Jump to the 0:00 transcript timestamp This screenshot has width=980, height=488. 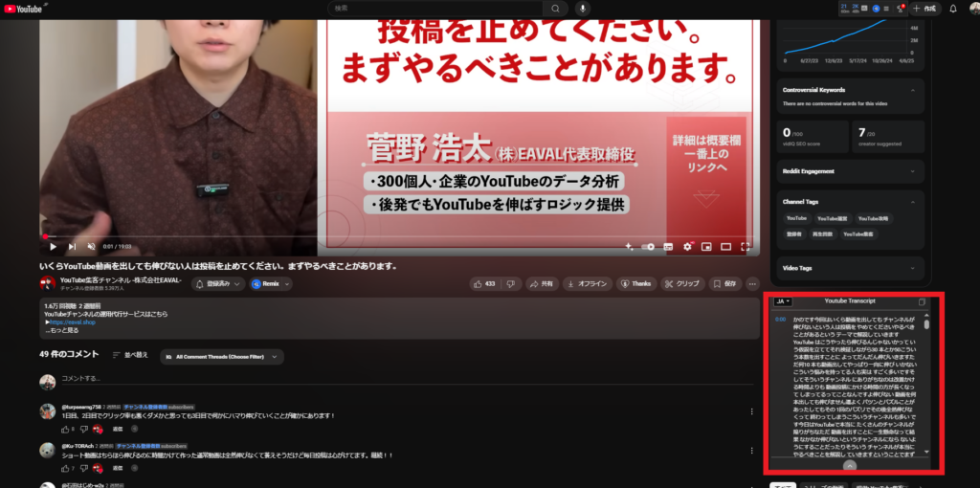coord(781,320)
